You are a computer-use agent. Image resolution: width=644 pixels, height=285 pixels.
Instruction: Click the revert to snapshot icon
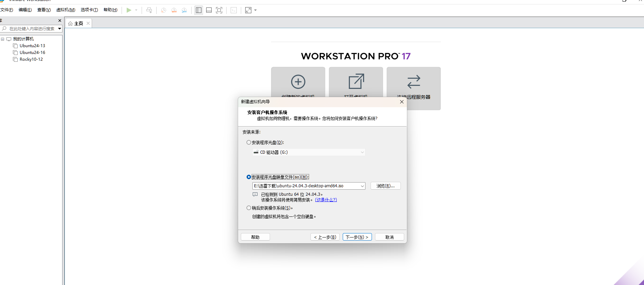point(174,10)
